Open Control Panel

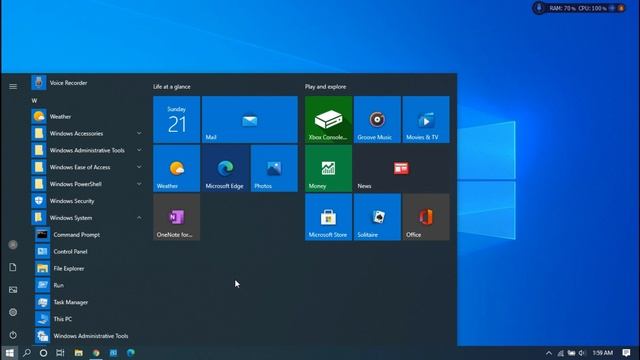click(x=87, y=251)
